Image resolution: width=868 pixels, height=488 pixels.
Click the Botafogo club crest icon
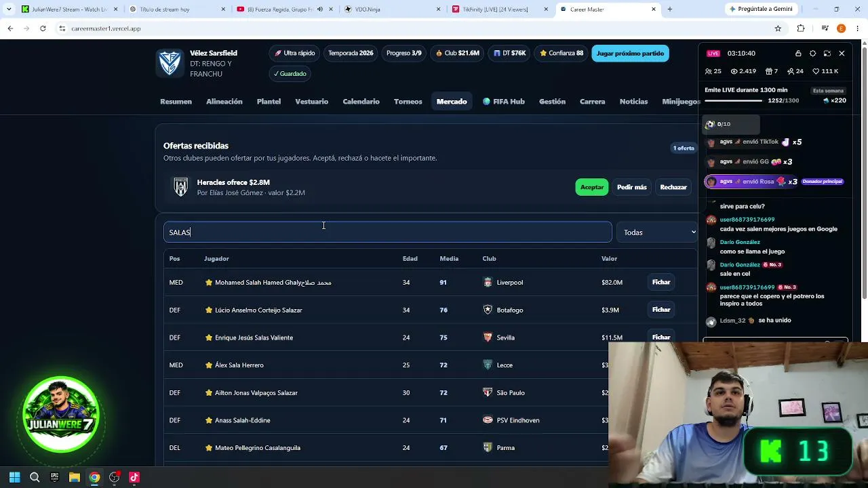[x=488, y=310]
